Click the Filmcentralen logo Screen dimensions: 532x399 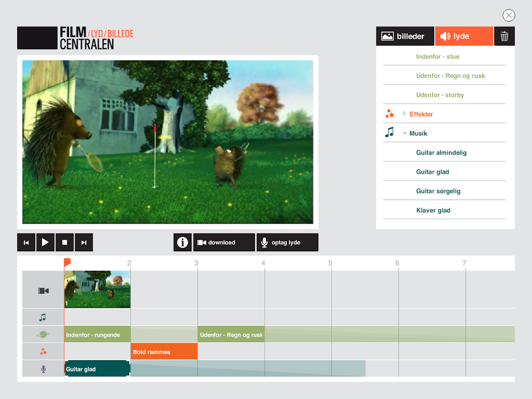tap(75, 38)
